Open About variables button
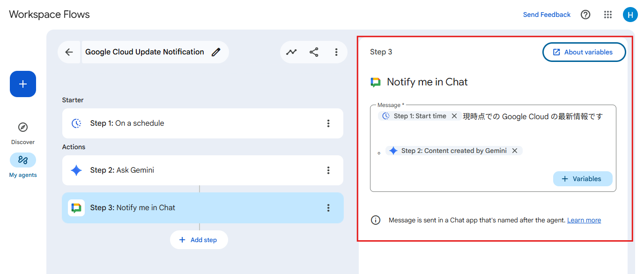 pyautogui.click(x=584, y=52)
